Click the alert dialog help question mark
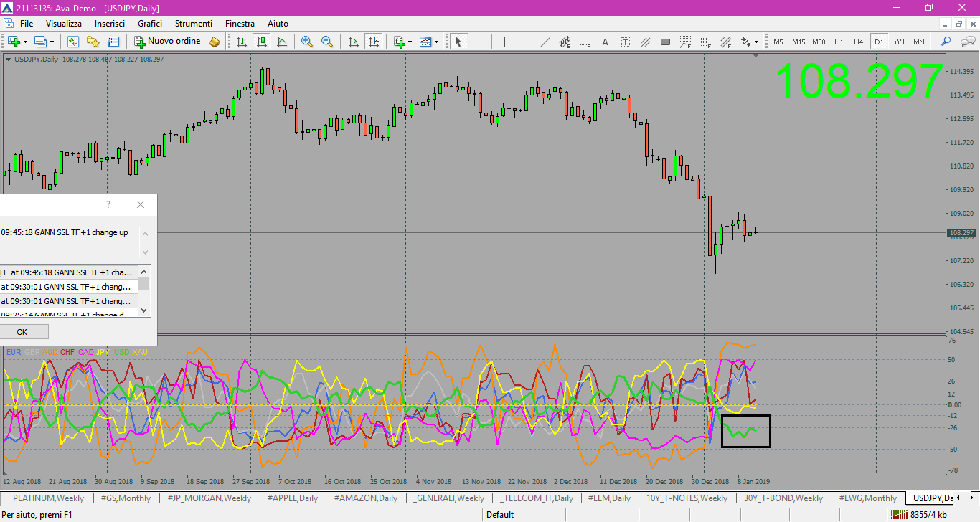980x522 pixels. tap(108, 204)
